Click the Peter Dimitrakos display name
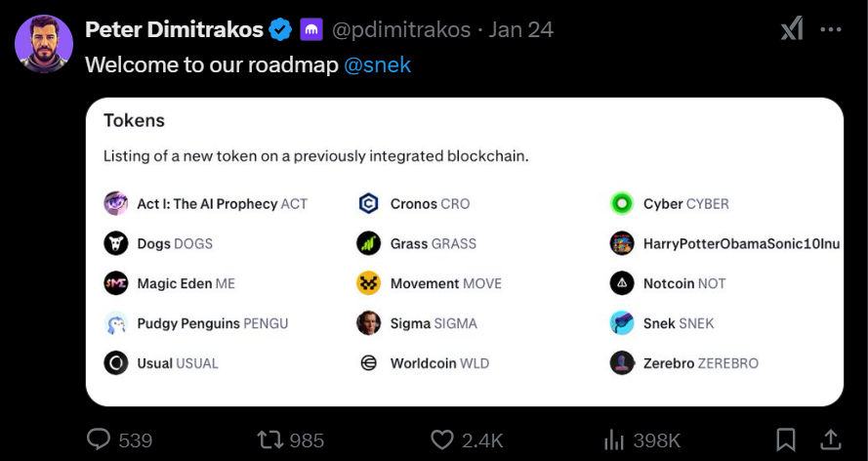The height and width of the screenshot is (461, 868). tap(175, 29)
